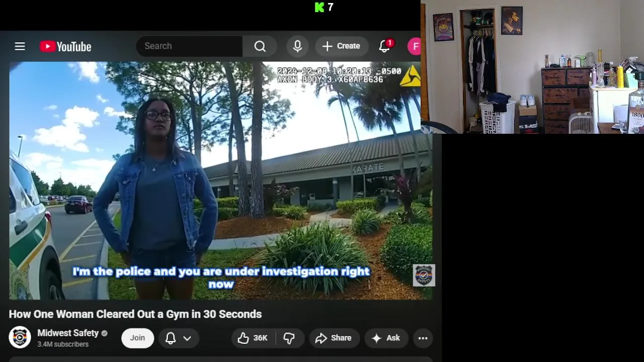
Task: Go to YouTube home via logo
Action: [65, 47]
